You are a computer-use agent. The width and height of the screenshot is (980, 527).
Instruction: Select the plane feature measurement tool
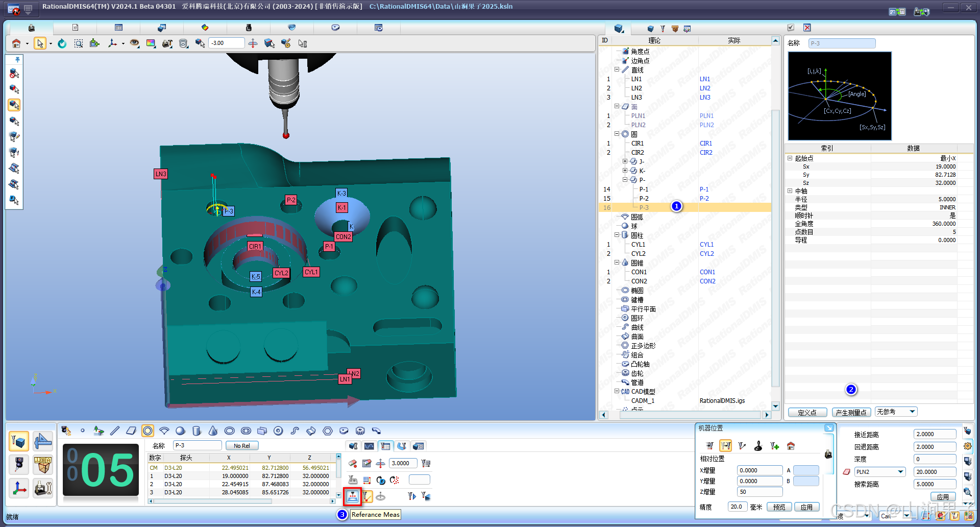pos(131,431)
